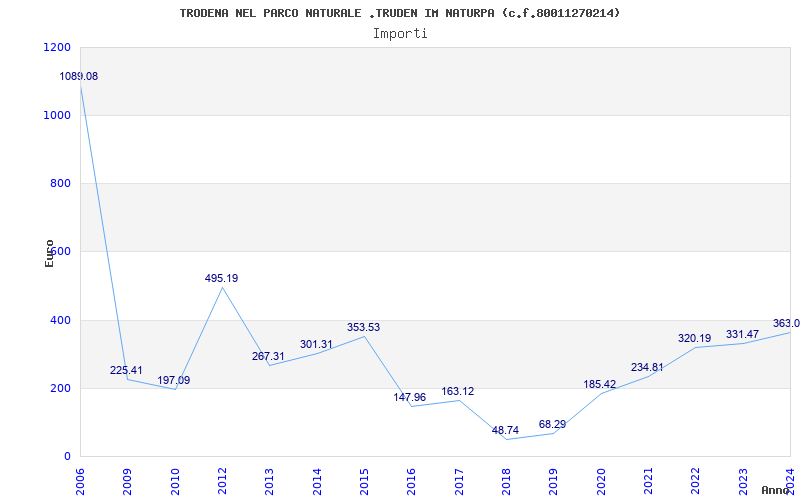Click the 1000 y-axis tick label
800x500 pixels.
57,115
